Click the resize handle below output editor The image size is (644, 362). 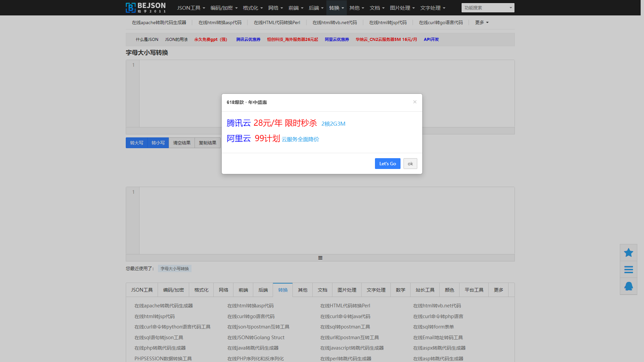coord(320,258)
